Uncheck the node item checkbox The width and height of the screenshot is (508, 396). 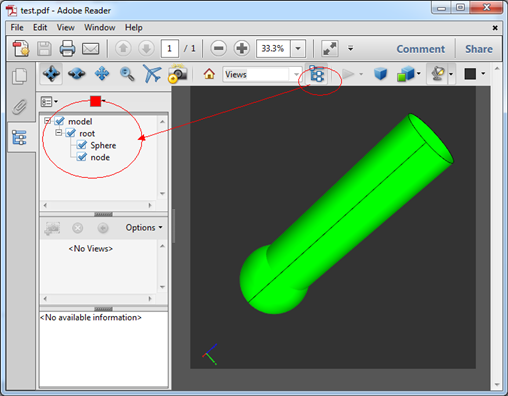pos(82,157)
